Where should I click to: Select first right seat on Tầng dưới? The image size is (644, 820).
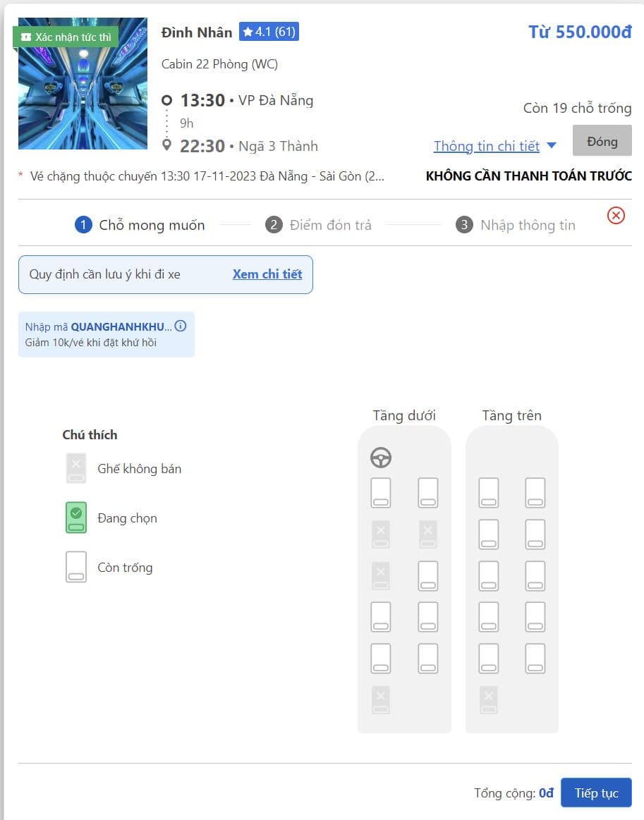pyautogui.click(x=427, y=493)
